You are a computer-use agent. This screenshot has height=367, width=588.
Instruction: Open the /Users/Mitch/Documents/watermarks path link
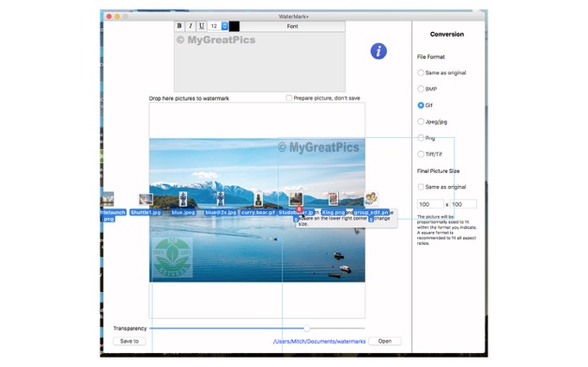[x=319, y=342]
